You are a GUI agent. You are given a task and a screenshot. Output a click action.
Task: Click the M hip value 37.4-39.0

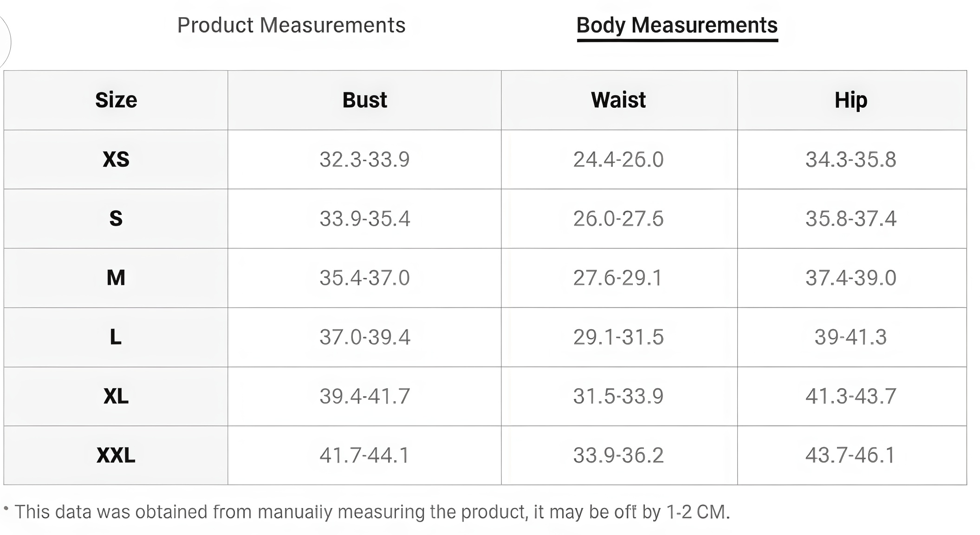coord(850,278)
